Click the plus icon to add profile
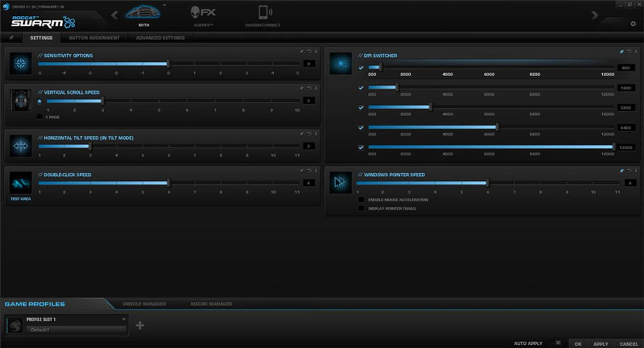Viewport: 644px width, 348px height. (140, 325)
